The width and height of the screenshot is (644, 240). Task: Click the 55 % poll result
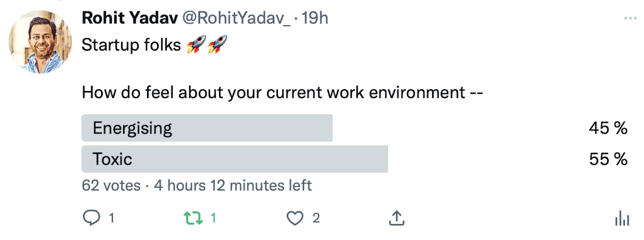pos(608,159)
